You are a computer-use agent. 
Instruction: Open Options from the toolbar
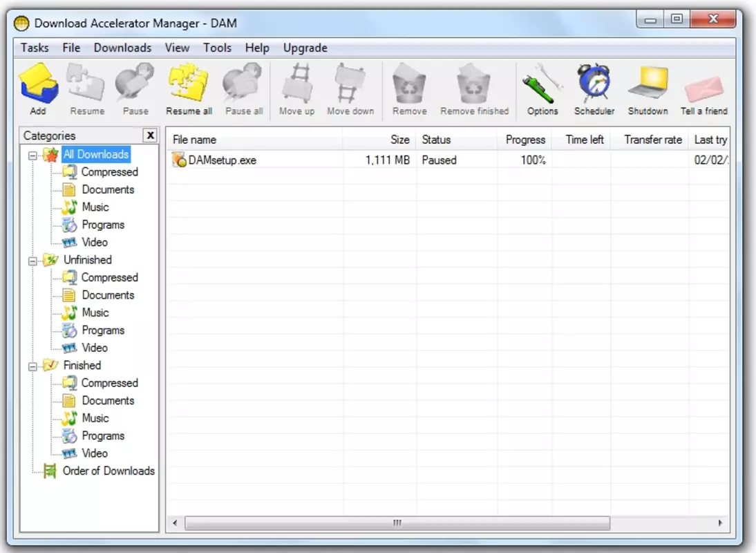coord(542,83)
